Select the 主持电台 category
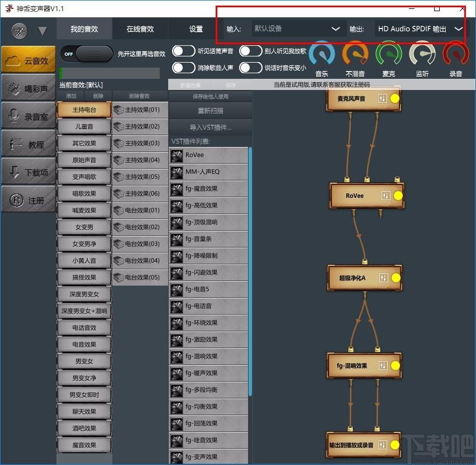This screenshot has height=465, width=476. [84, 110]
